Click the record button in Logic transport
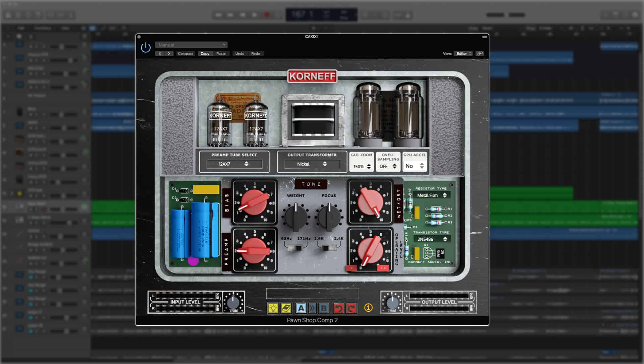The width and height of the screenshot is (644, 364). point(267,15)
